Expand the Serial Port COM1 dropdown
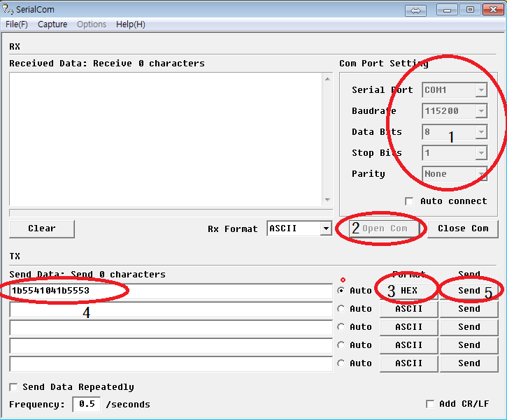The image size is (507, 420). pos(480,90)
